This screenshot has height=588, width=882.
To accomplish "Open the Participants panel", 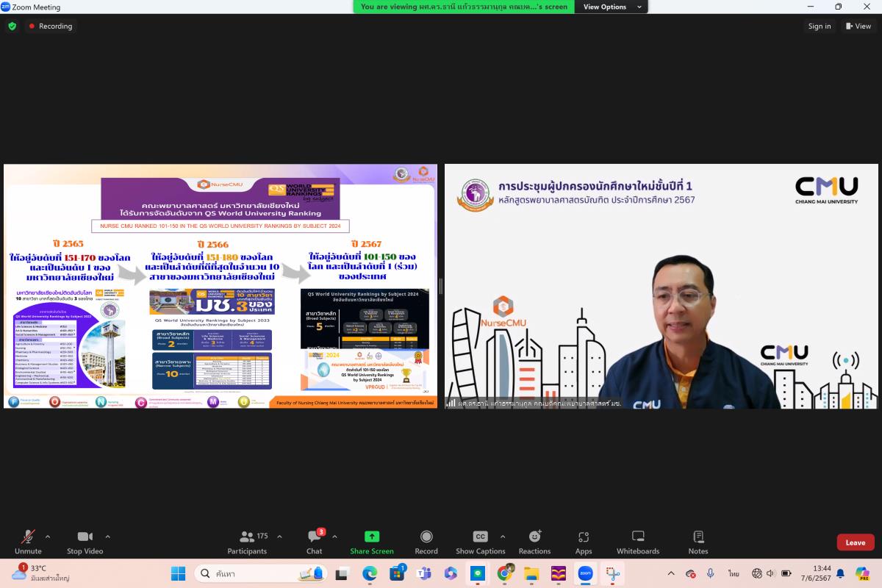I will coord(248,542).
